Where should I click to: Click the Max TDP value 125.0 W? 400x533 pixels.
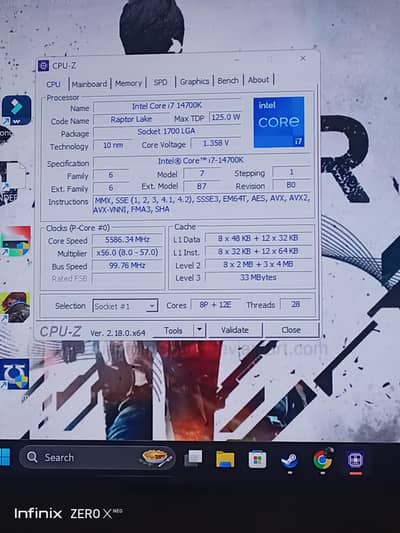(x=225, y=117)
